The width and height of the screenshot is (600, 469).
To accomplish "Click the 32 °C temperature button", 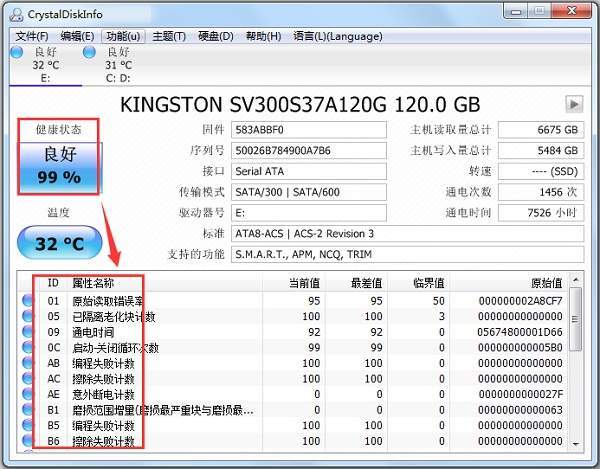I will click(x=58, y=243).
